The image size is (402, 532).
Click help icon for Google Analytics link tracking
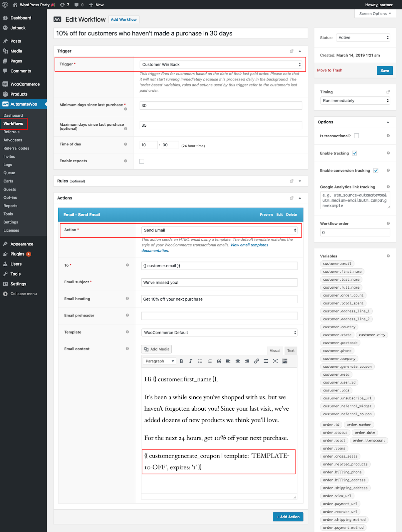(388, 187)
